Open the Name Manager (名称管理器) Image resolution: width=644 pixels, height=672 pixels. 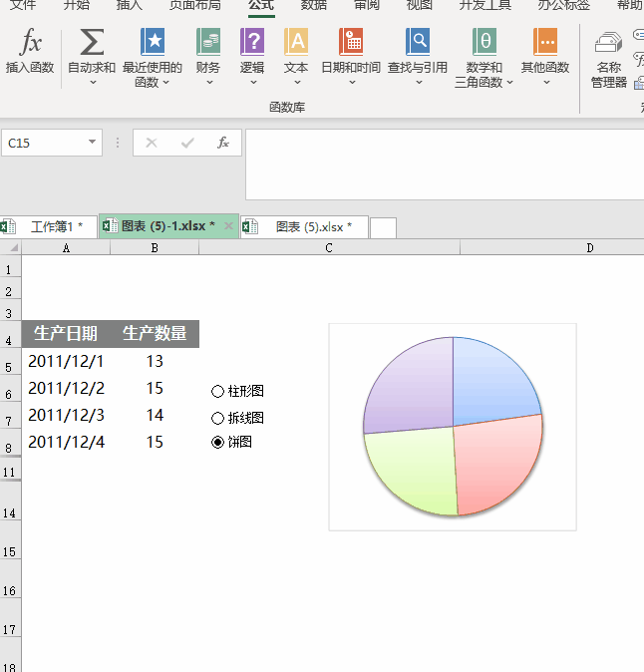608,45
